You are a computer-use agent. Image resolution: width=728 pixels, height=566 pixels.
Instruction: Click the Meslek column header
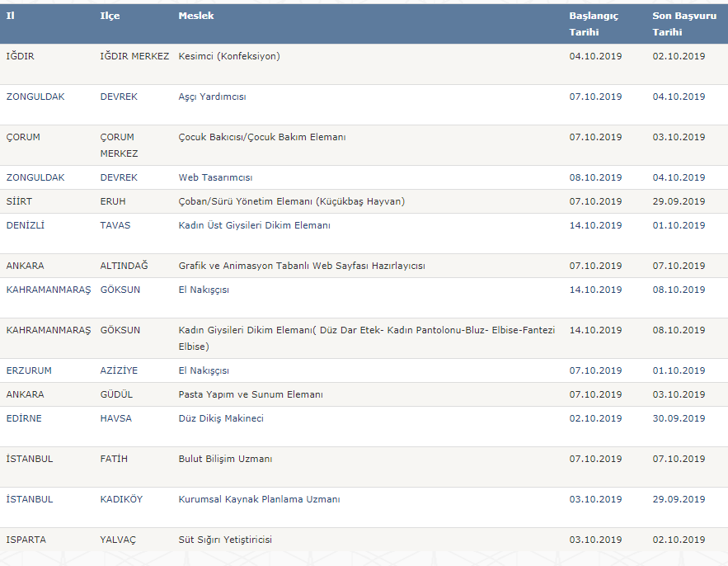tap(196, 16)
